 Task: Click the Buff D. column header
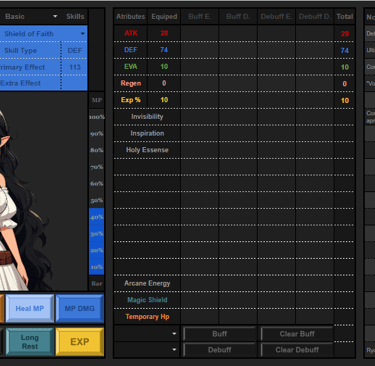238,16
